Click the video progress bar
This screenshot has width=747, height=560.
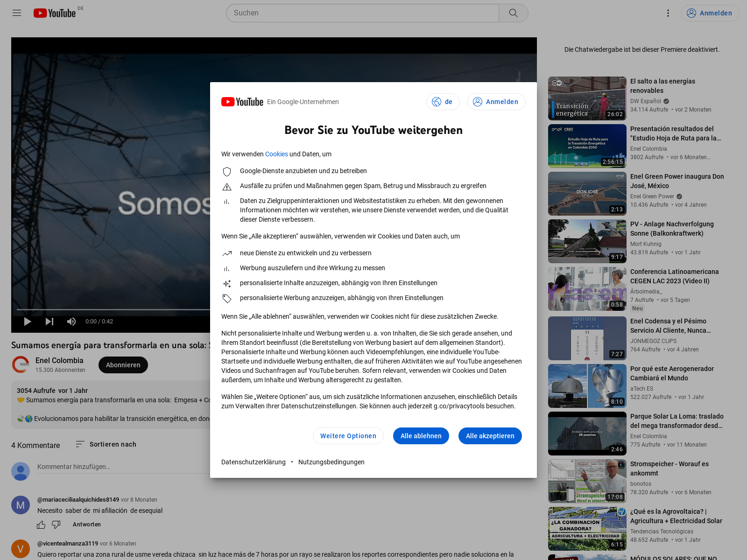[x=113, y=309]
